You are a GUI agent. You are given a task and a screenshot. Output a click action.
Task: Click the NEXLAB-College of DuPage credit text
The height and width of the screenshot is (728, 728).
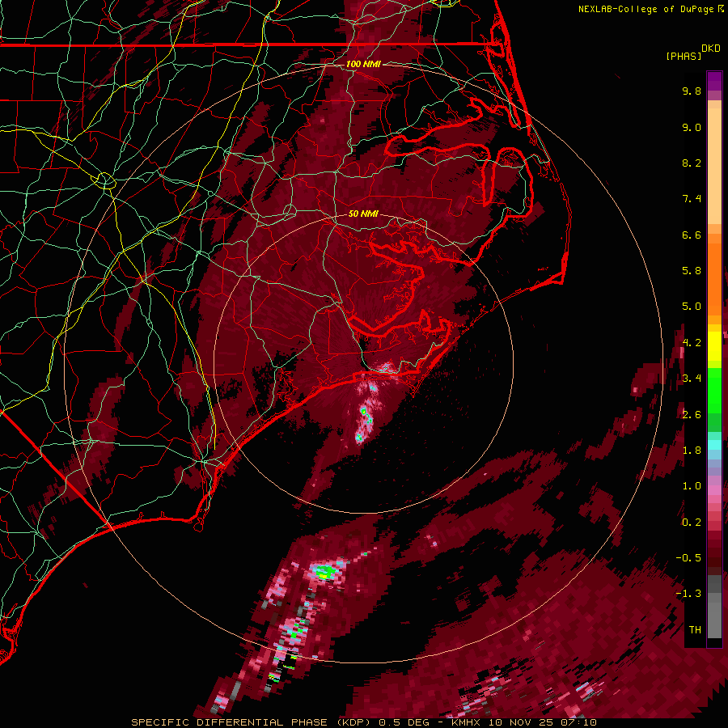tap(645, 9)
